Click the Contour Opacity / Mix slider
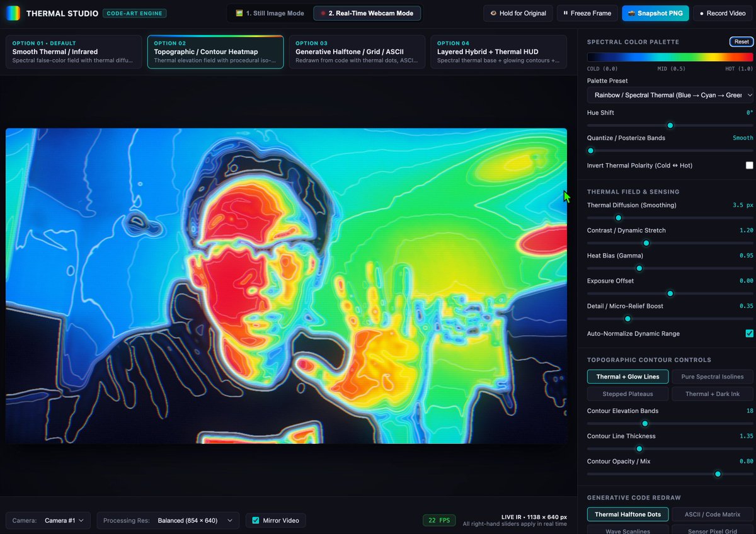Screen dimensions: 756x534 pyautogui.click(x=670, y=474)
